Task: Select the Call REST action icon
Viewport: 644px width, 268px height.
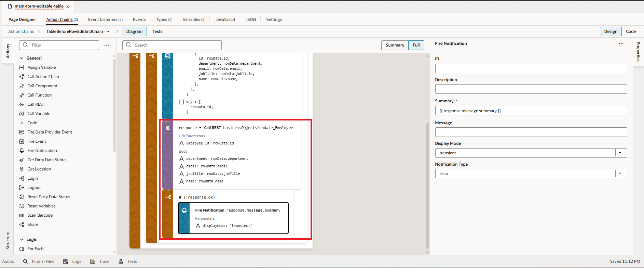Action: [22, 104]
